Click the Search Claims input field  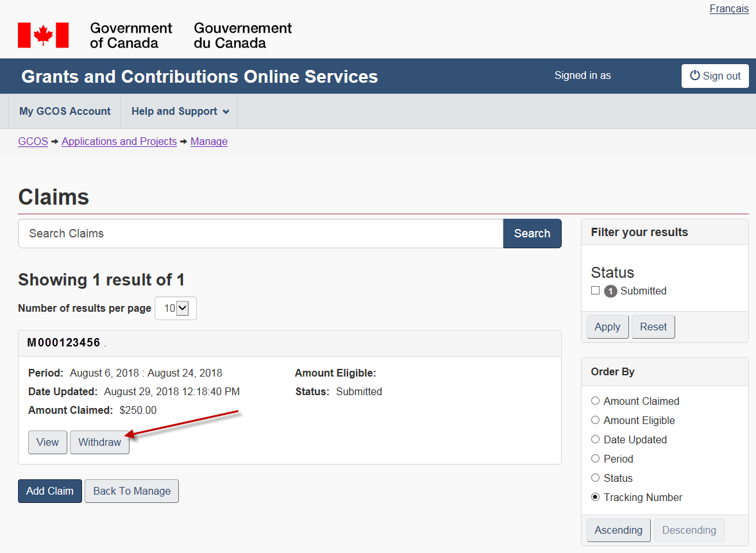pyautogui.click(x=260, y=234)
